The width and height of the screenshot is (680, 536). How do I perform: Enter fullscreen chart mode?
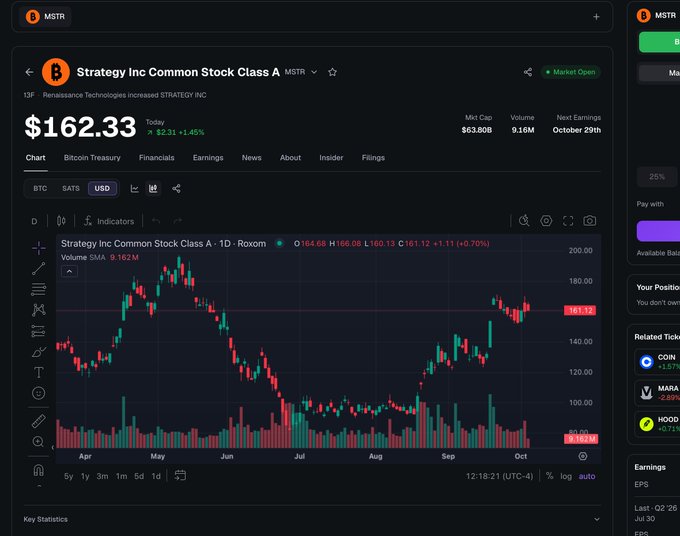click(568, 221)
